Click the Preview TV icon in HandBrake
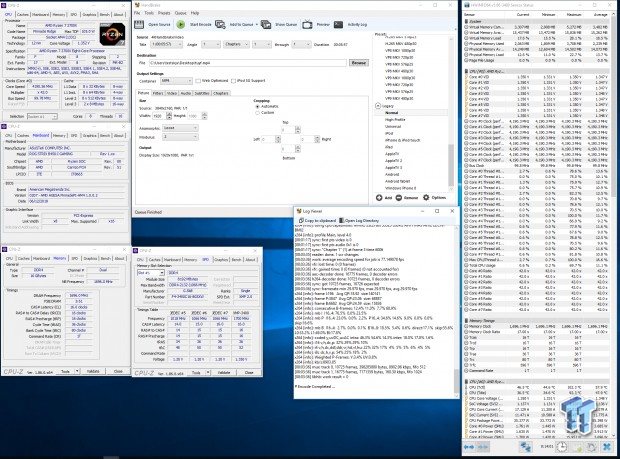620x459 pixels. [x=307, y=25]
